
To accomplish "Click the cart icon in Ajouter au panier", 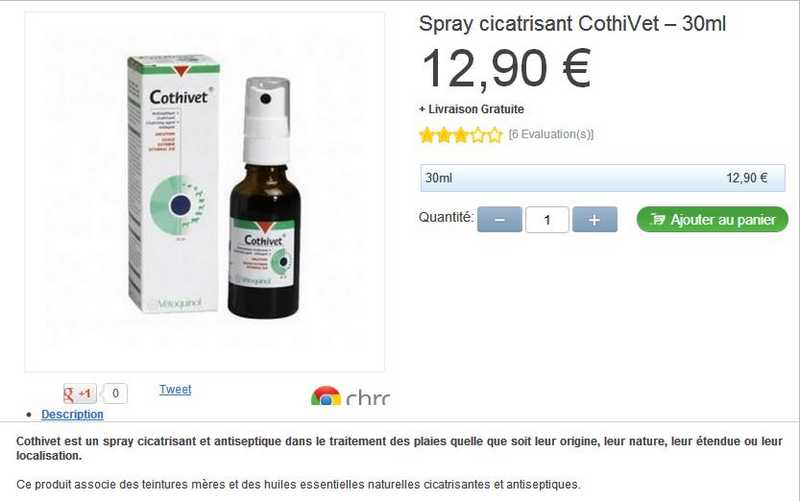I will pyautogui.click(x=658, y=219).
